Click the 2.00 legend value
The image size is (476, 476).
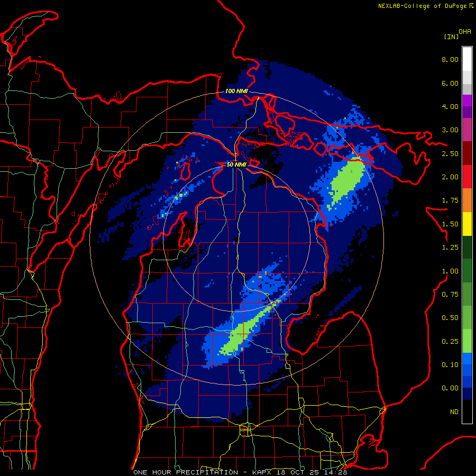[450, 177]
